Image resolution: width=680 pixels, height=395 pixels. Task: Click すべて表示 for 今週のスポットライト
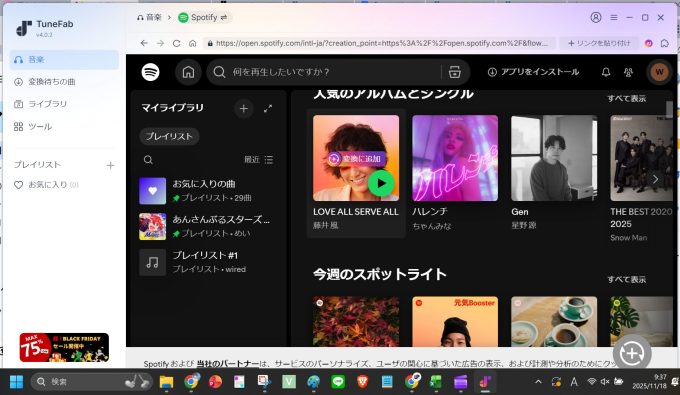(627, 280)
